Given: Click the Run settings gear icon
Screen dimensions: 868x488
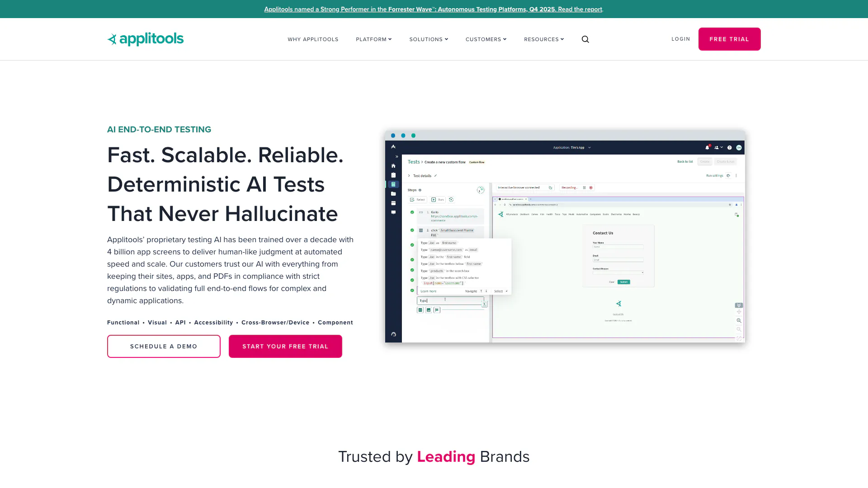Looking at the screenshot, I should pyautogui.click(x=728, y=175).
